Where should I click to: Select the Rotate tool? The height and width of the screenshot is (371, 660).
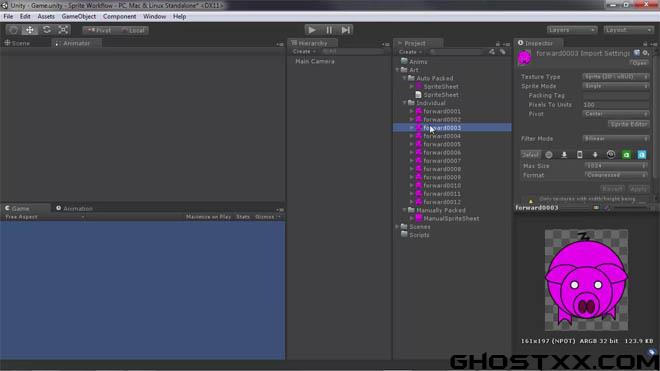(47, 30)
